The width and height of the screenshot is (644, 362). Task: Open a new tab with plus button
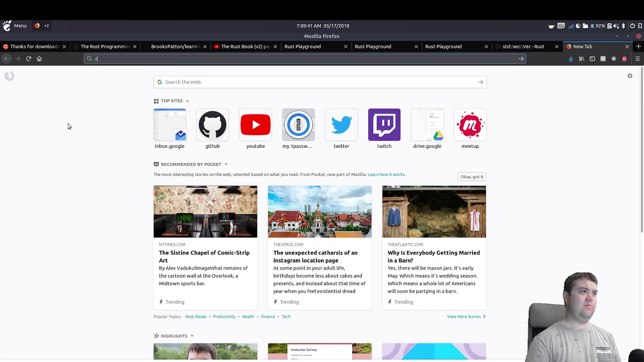(x=638, y=46)
